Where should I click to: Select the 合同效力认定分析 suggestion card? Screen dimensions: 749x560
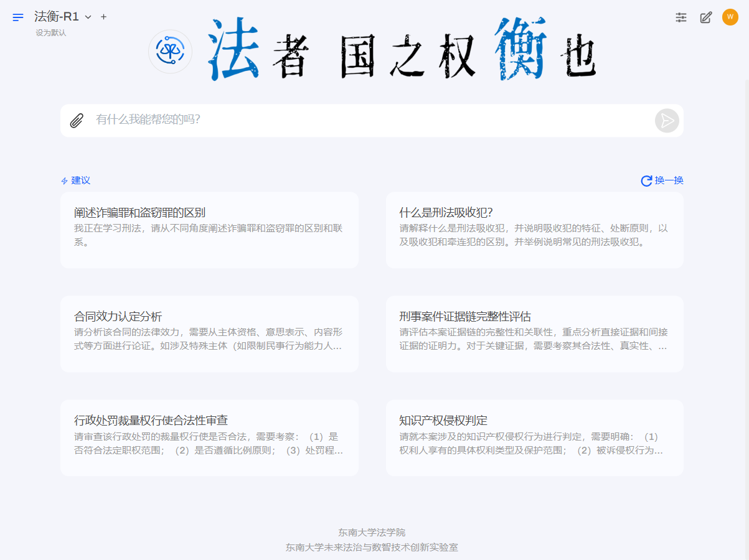point(209,334)
